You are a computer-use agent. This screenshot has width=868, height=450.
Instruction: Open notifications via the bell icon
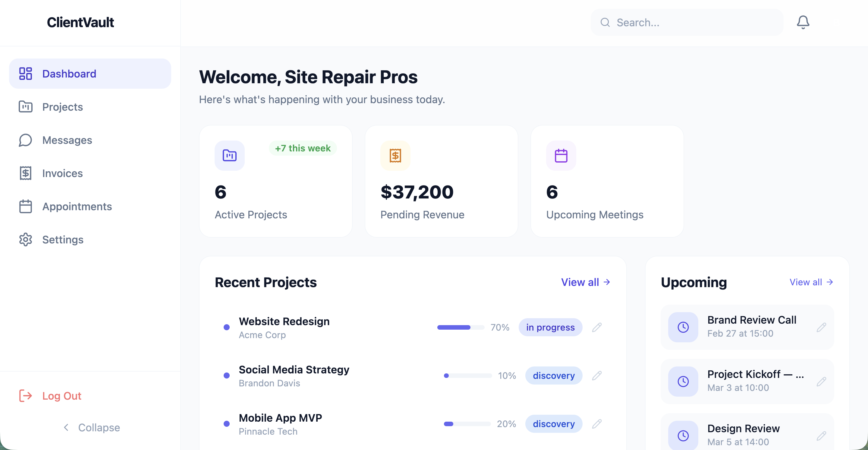coord(803,22)
